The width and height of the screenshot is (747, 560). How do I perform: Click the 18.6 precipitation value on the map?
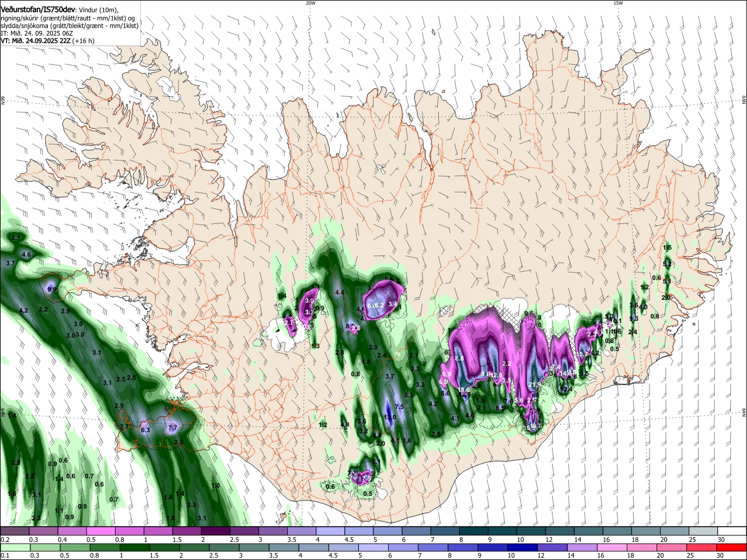pyautogui.click(x=464, y=390)
